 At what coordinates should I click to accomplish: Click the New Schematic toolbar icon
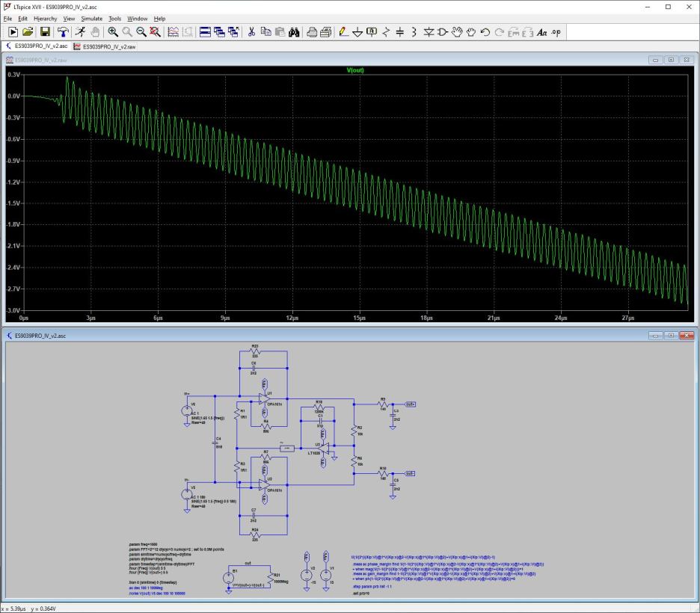(x=13, y=32)
